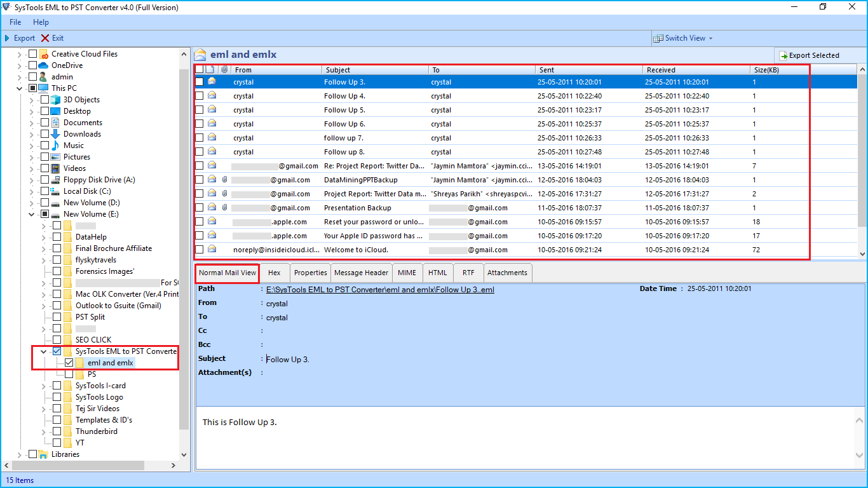Uncheck the eml and emlx folder checkbox
868x488 pixels.
point(69,363)
